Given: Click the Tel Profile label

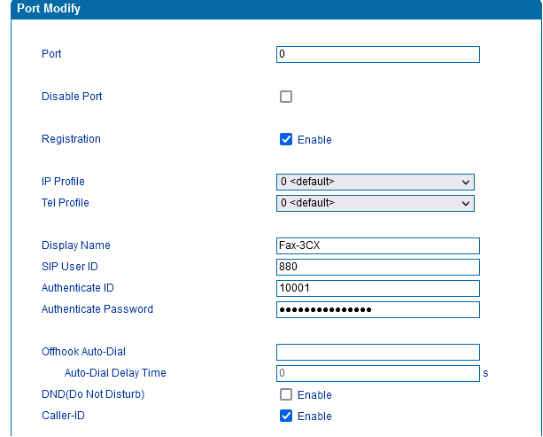Looking at the screenshot, I should coord(65,203).
